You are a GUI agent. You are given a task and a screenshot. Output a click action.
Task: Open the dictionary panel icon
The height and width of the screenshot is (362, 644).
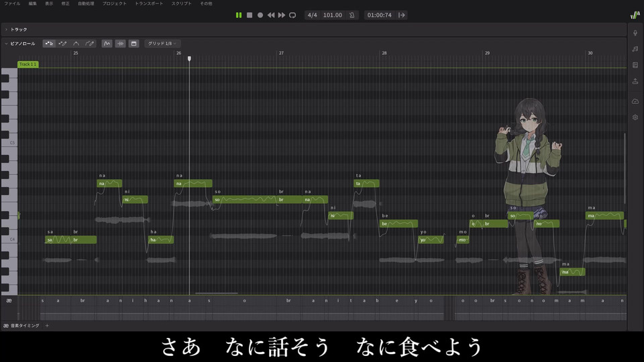click(x=635, y=65)
